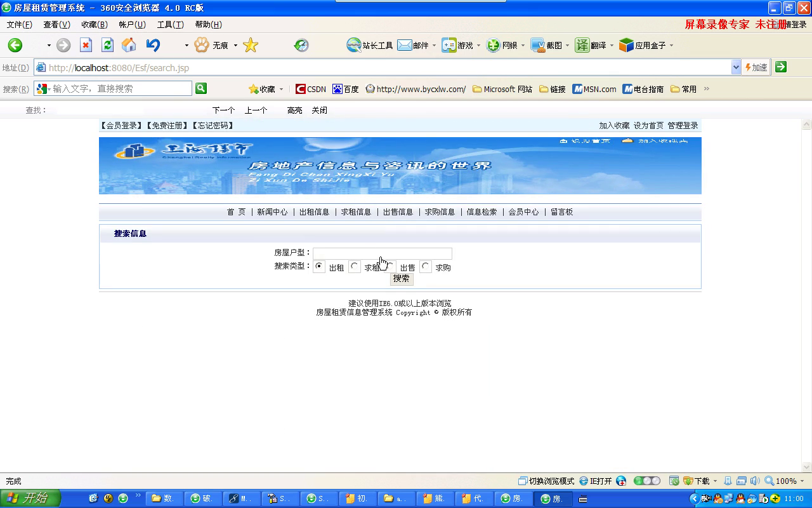Viewport: 812px width, 508px height.
Task: Click the 加速 lightning speed-up button
Action: click(756, 67)
